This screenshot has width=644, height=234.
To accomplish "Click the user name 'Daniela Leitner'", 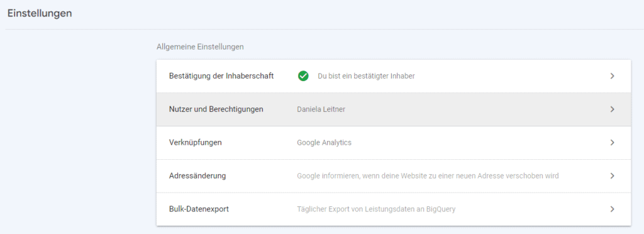I will click(321, 109).
